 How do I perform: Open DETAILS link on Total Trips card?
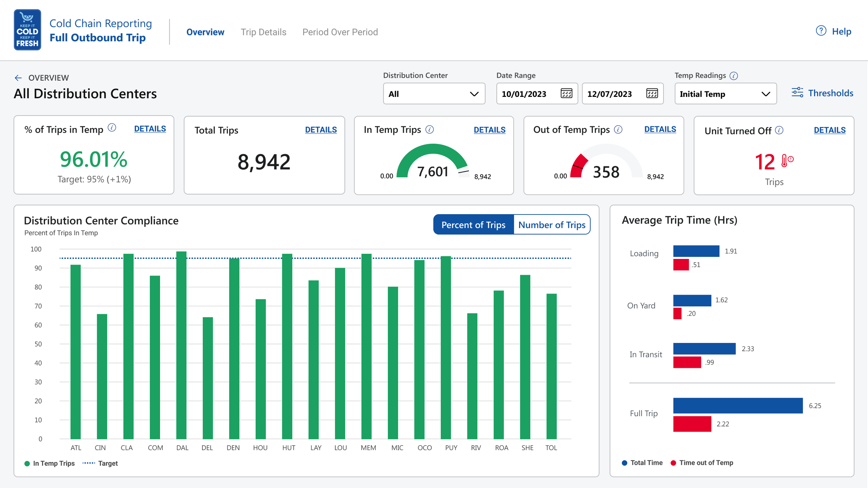tap(321, 130)
